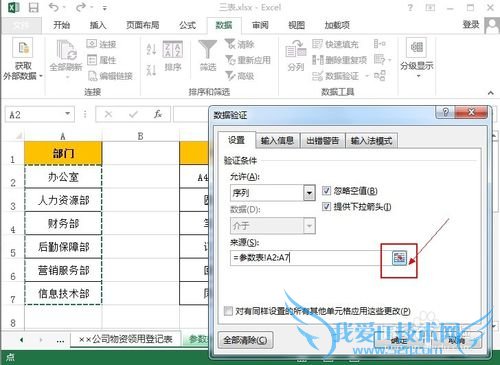Sort descending Z to A icon

click(151, 70)
